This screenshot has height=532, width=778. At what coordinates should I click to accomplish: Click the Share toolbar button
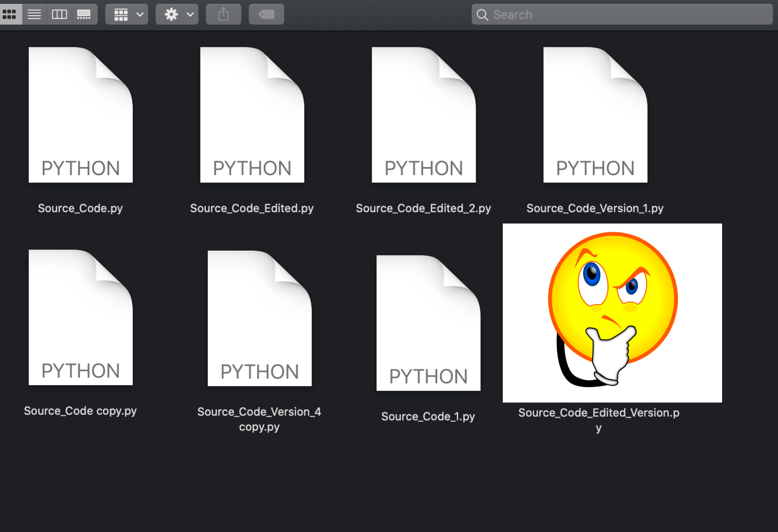(224, 15)
